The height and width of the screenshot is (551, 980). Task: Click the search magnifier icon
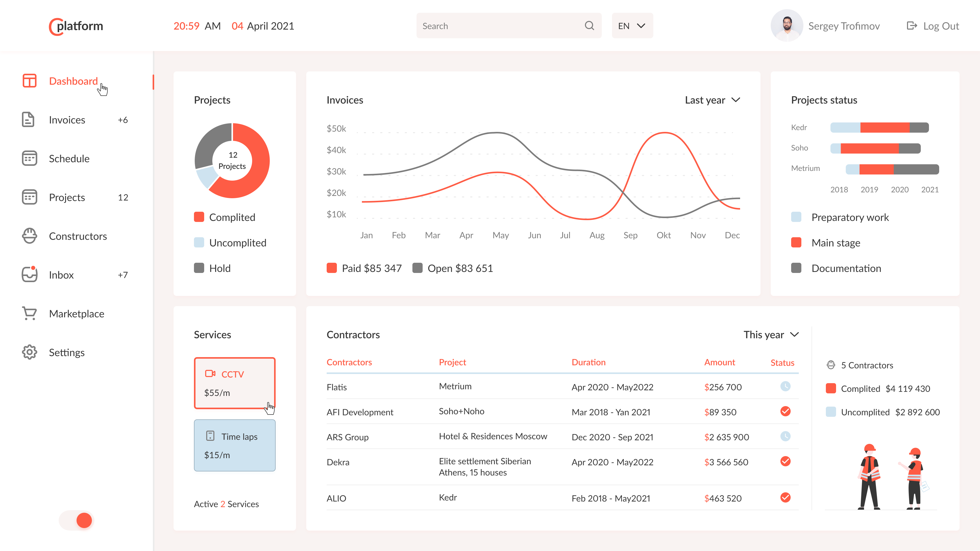(x=589, y=26)
